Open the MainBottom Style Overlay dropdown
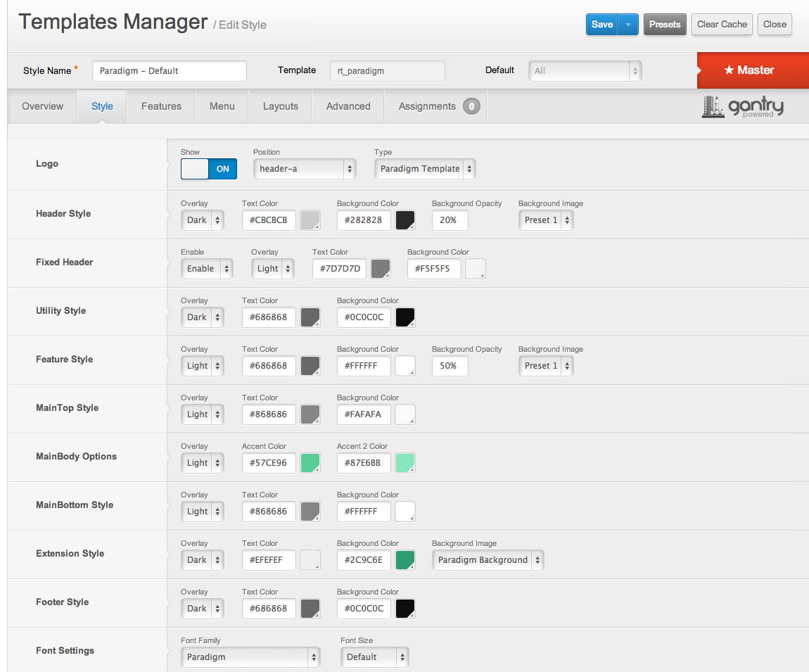The width and height of the screenshot is (809, 672). click(x=203, y=511)
